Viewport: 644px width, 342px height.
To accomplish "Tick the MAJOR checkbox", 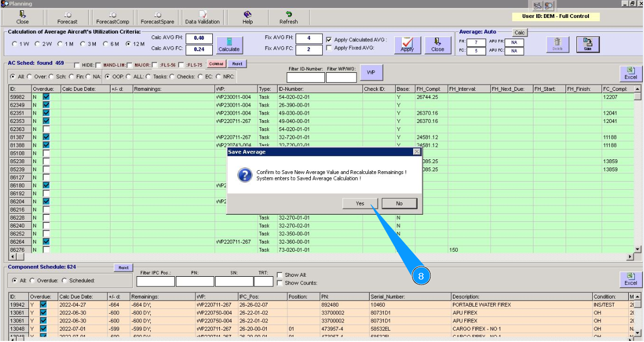I will coord(130,65).
